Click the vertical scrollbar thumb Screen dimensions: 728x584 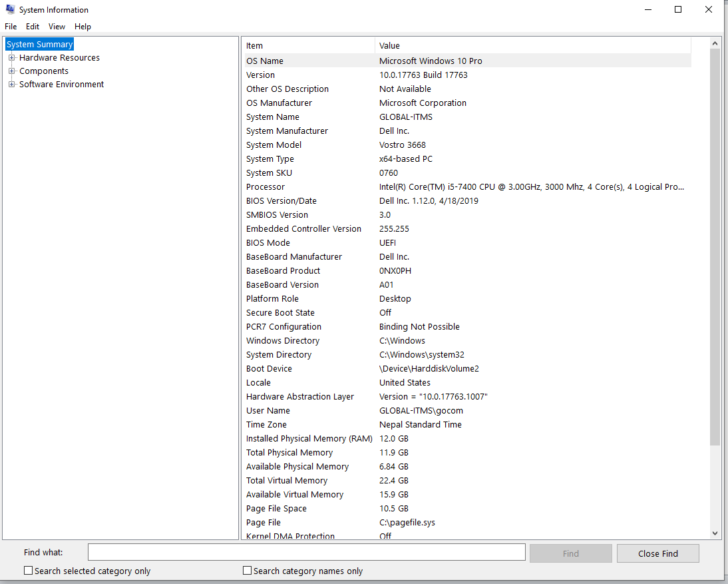point(715,246)
